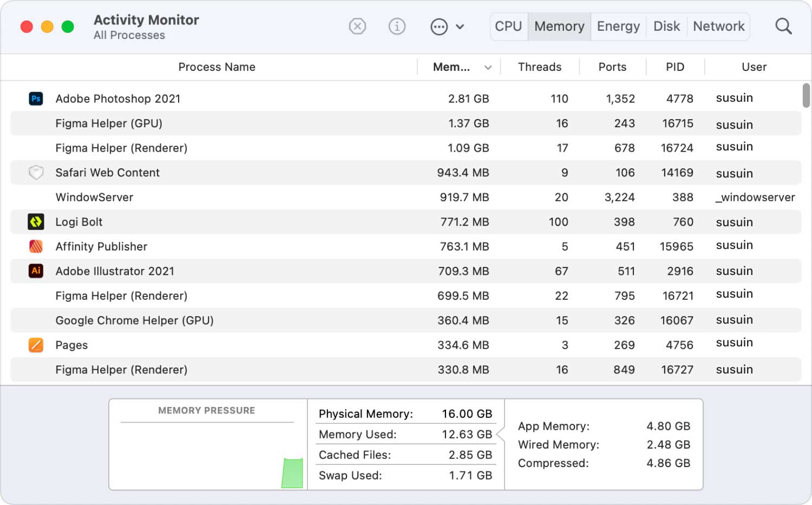Click PID 4778 in the table
Screen dimensions: 812x505
[679, 99]
